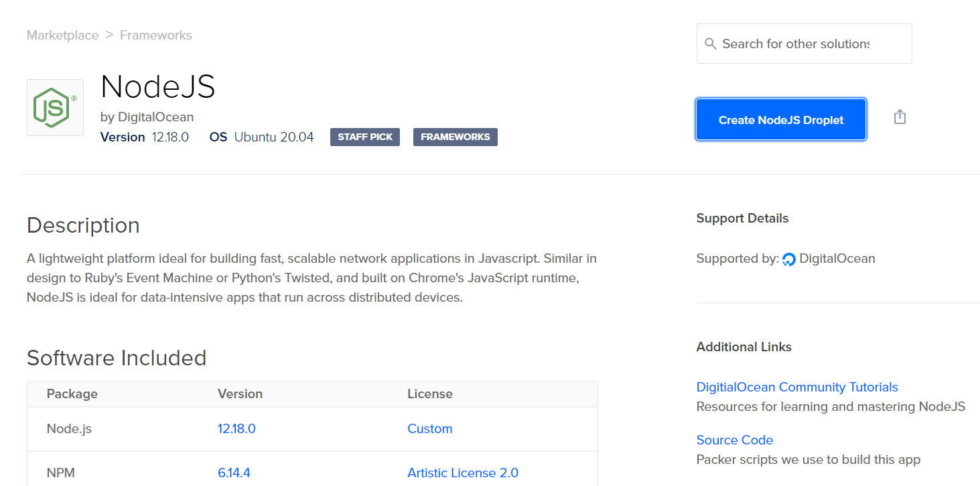Open the NPM 6.14.4 version link
980x486 pixels.
coord(234,473)
